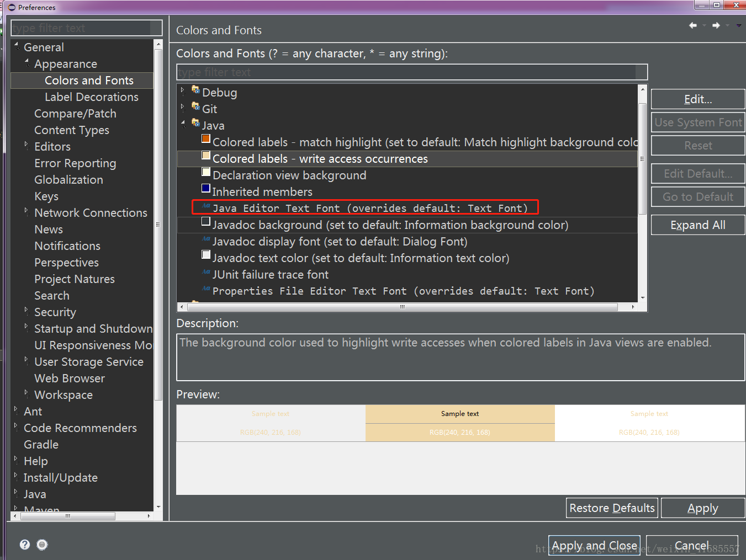Viewport: 746px width, 560px height.
Task: Expand the Help preferences node
Action: [x=15, y=459]
